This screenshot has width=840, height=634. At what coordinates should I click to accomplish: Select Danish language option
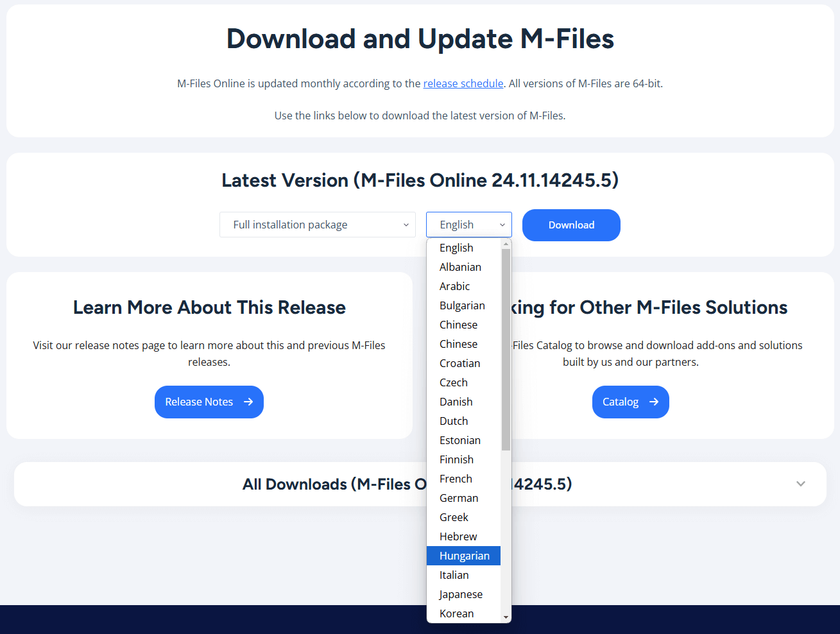click(463, 402)
